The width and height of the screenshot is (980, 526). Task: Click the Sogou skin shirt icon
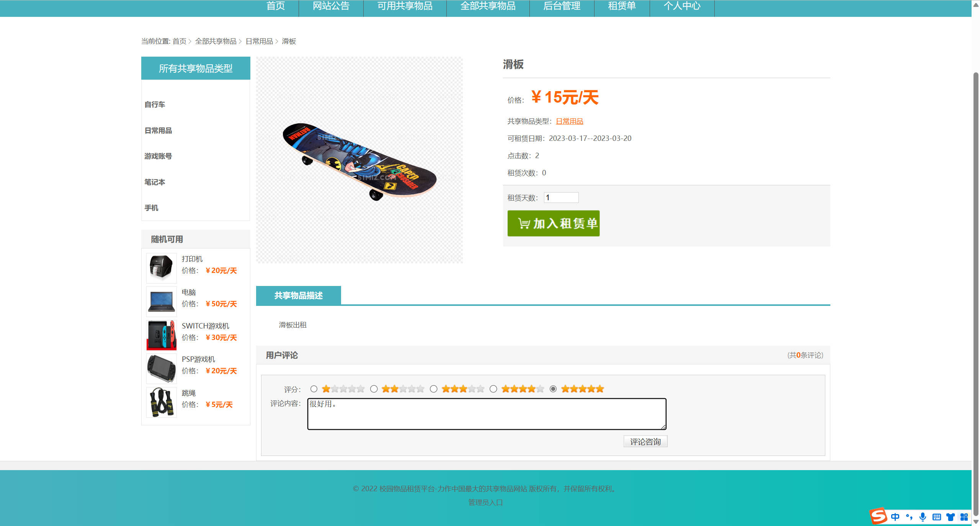tap(951, 517)
